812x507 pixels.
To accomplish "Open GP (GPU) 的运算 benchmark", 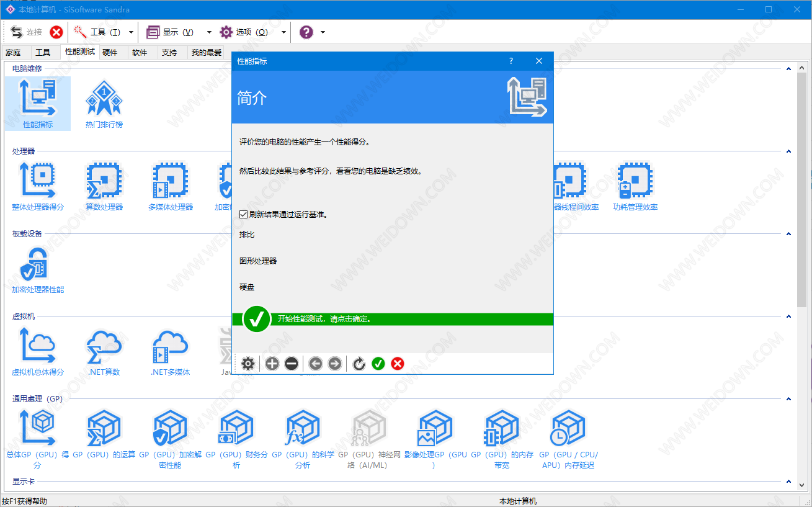I will [x=104, y=434].
